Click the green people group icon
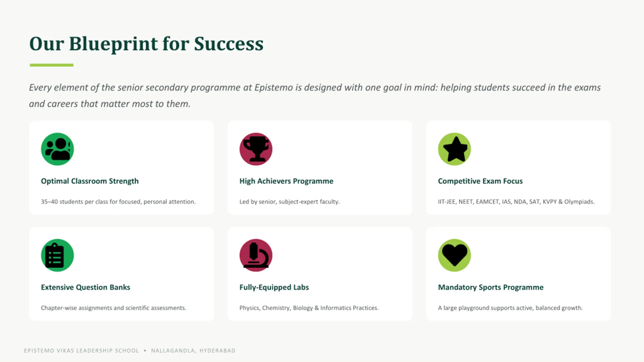Viewport: 644px width, 362px height. tap(57, 149)
